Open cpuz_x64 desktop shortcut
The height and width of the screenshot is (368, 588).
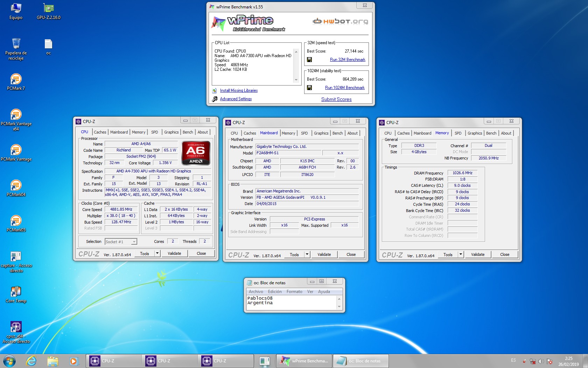pos(16,332)
